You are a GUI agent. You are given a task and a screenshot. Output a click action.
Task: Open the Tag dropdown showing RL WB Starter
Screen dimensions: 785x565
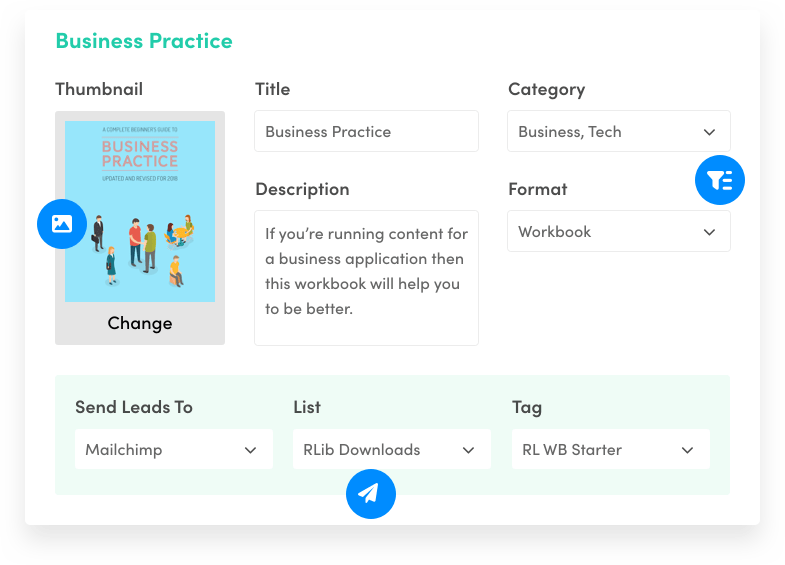click(x=610, y=450)
